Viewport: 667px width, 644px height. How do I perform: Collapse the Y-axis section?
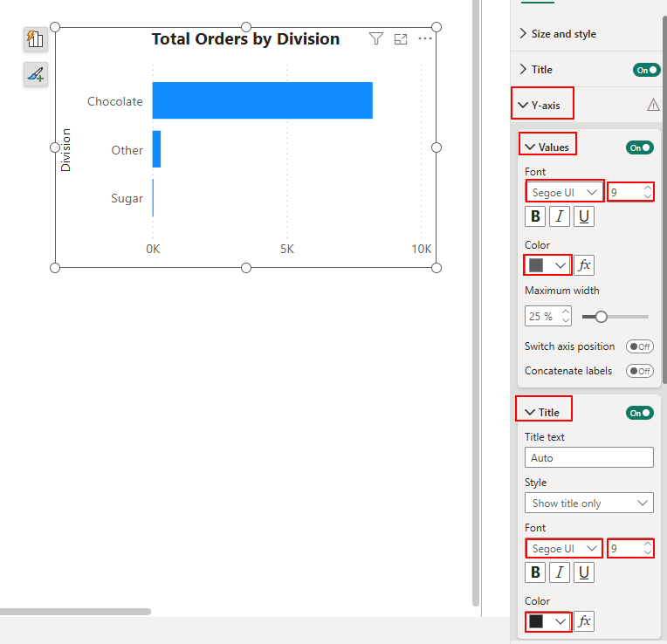[x=540, y=105]
